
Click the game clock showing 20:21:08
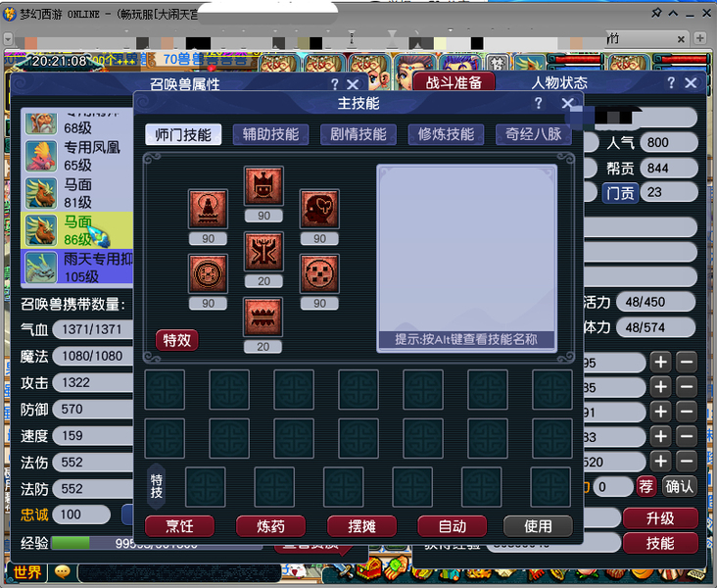click(x=60, y=61)
